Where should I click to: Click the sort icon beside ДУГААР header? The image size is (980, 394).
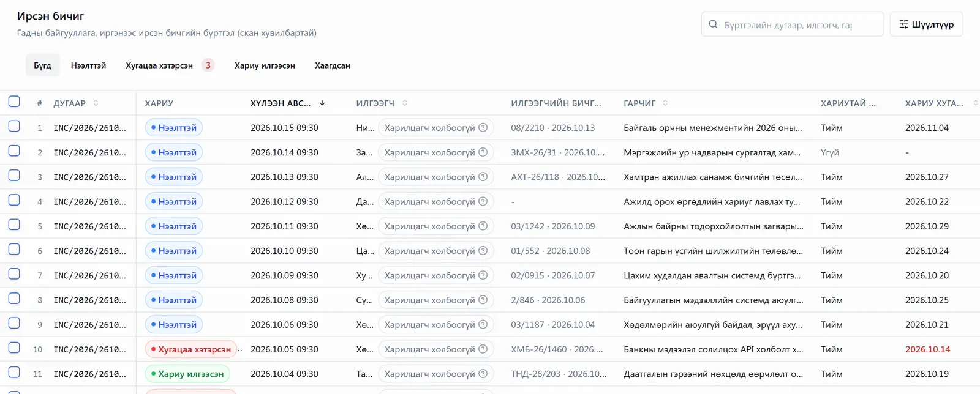[x=96, y=103]
